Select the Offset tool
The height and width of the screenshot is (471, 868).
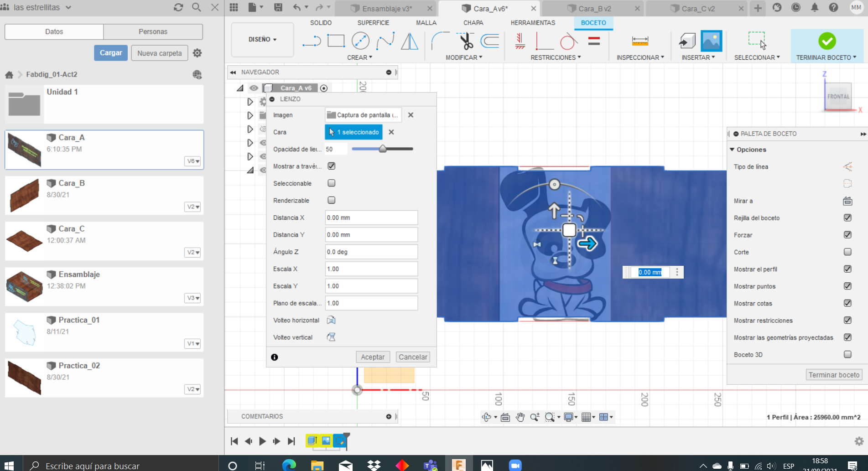click(x=490, y=41)
